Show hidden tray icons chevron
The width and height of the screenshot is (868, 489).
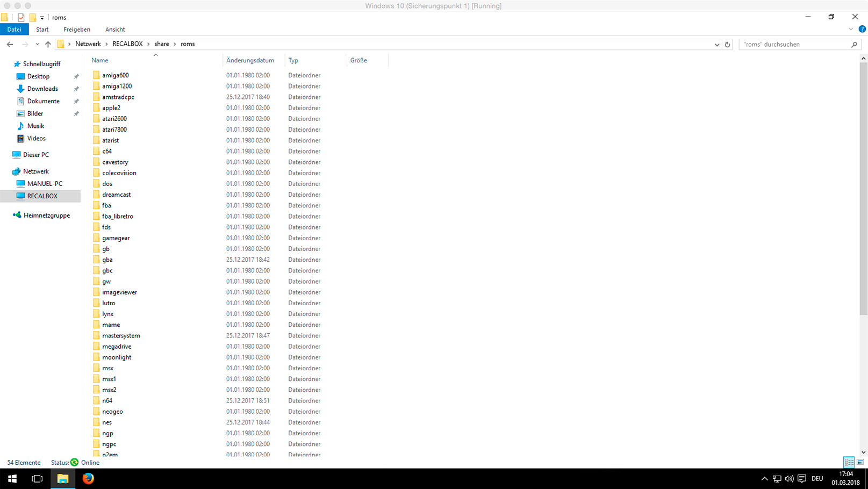[x=764, y=479]
